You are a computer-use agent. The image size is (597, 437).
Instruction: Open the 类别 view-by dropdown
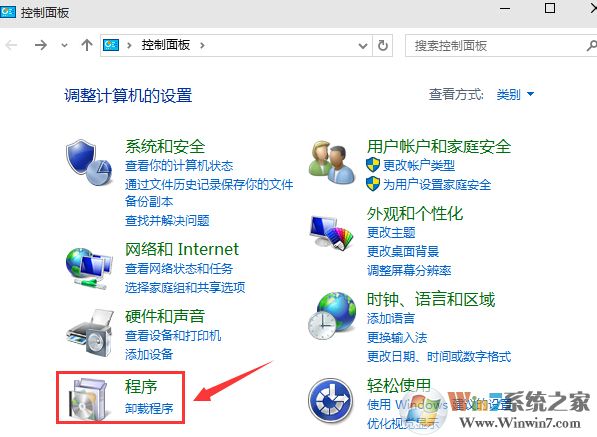515,94
